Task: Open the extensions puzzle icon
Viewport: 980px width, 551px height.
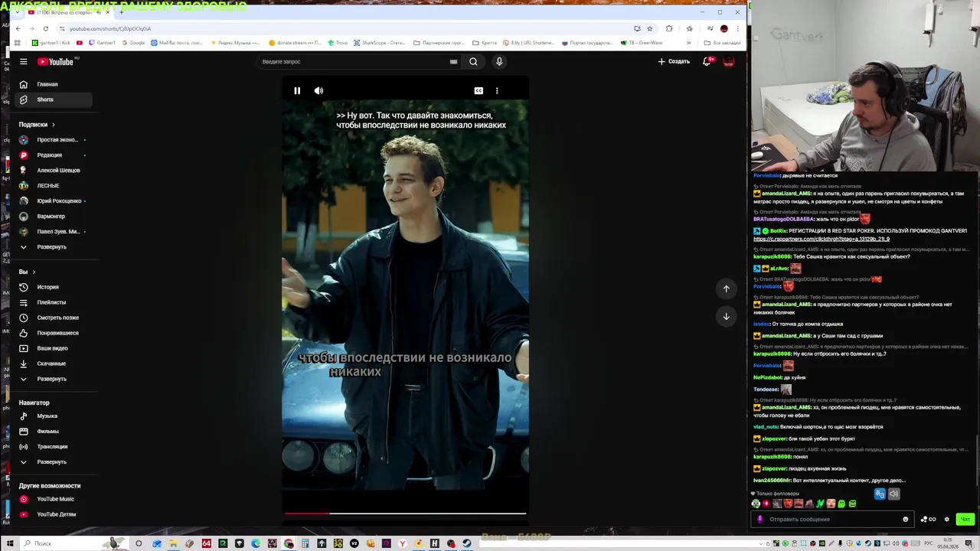Action: [x=669, y=28]
